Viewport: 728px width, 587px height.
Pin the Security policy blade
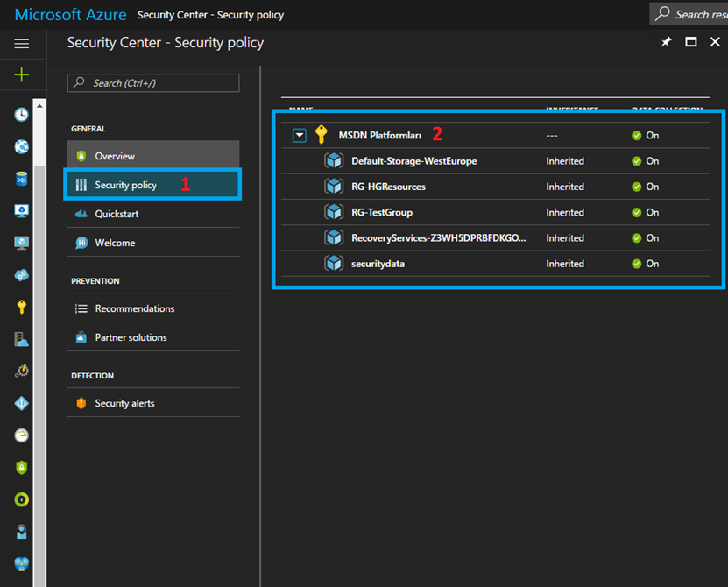pos(667,42)
